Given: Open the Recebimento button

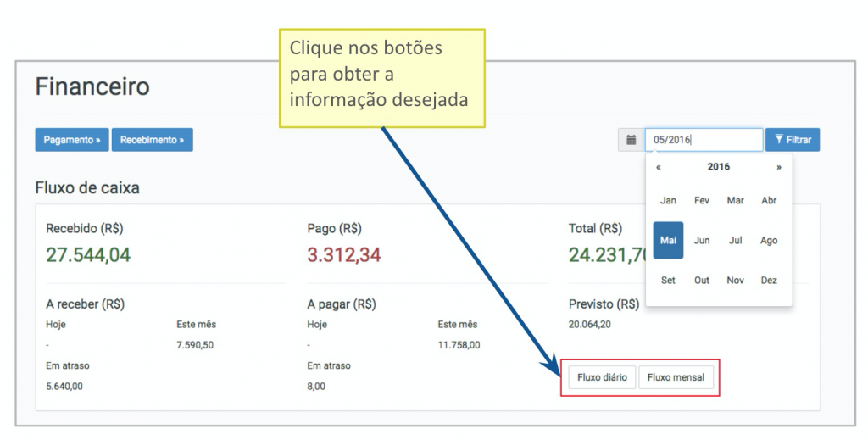Looking at the screenshot, I should 153,140.
